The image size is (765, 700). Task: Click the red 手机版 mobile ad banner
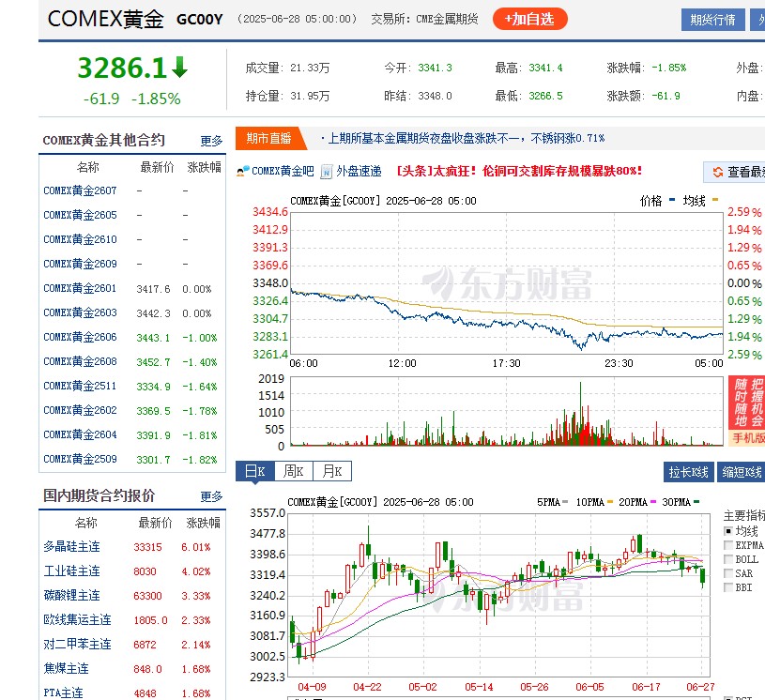(746, 410)
